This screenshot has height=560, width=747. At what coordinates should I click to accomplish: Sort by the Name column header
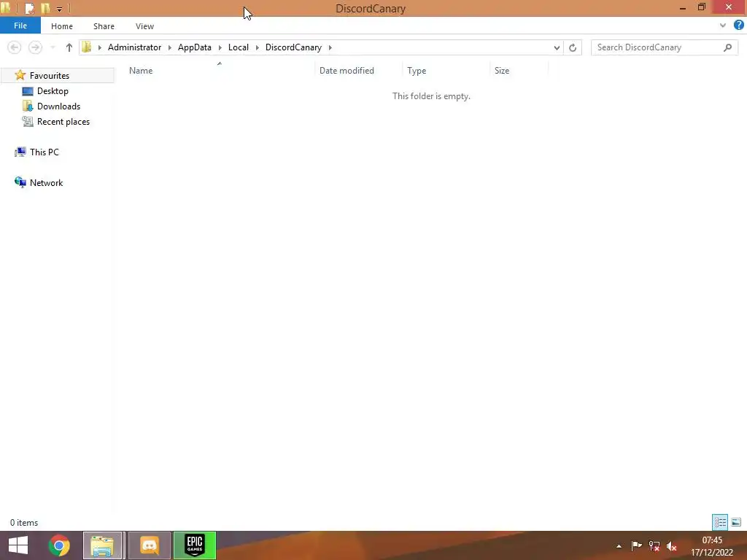click(141, 71)
